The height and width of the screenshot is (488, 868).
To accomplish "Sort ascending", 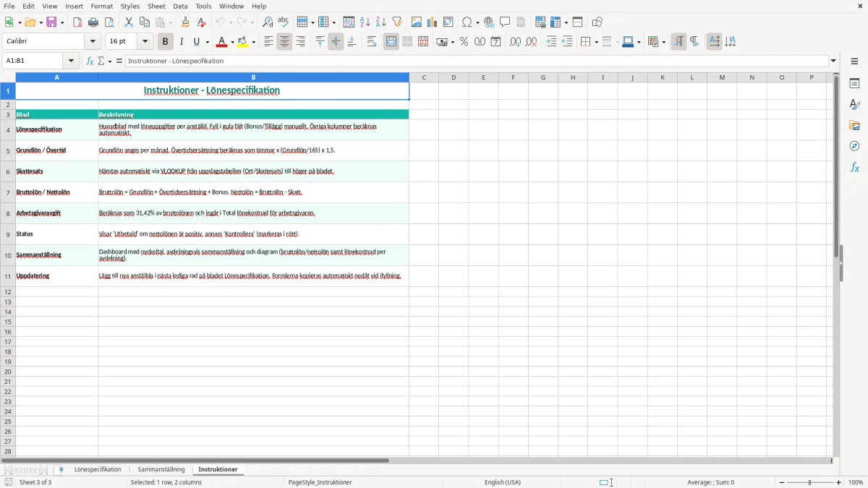I will click(x=365, y=22).
